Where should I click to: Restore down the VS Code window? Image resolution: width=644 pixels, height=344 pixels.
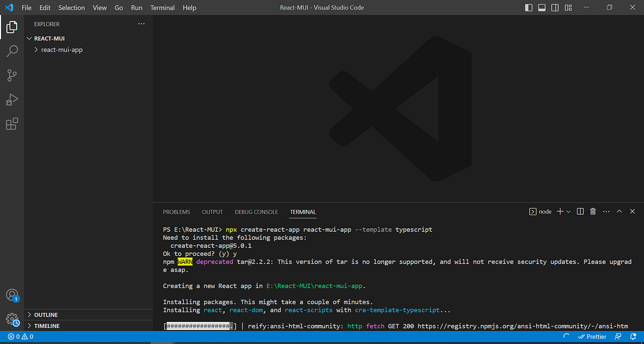tap(610, 8)
